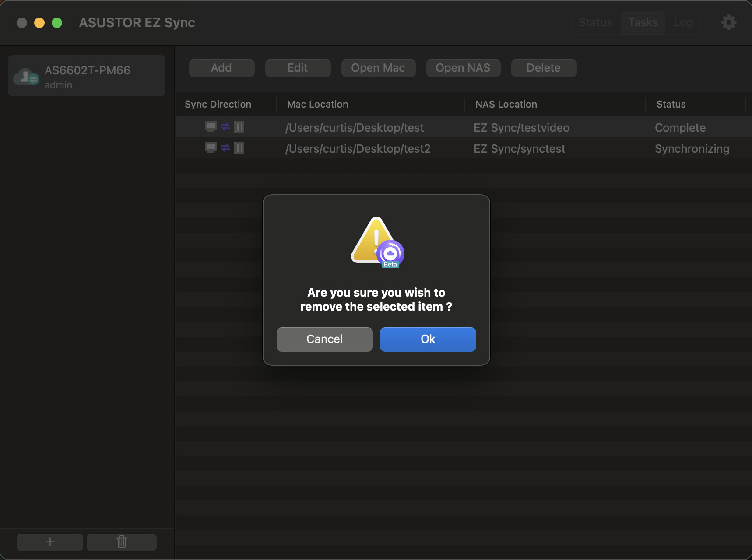Click the warning icon in dialog

377,242
